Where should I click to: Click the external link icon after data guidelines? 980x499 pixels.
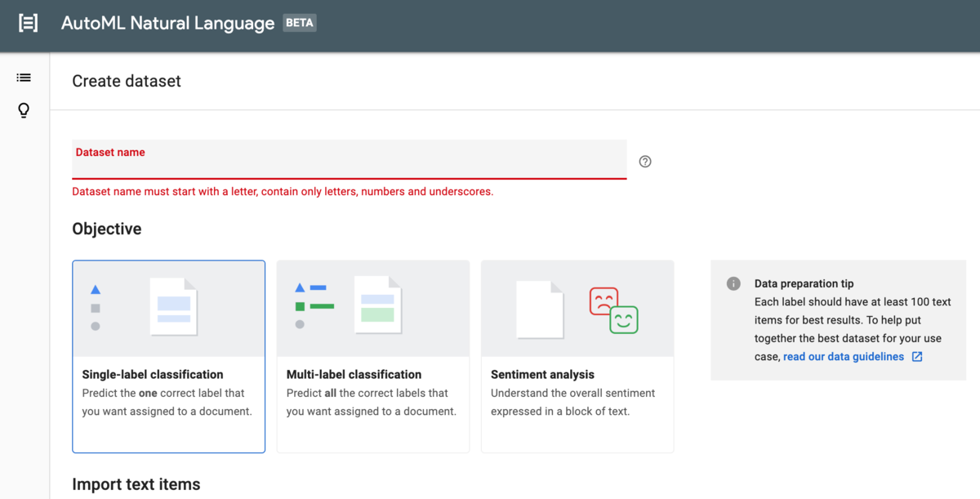(917, 357)
